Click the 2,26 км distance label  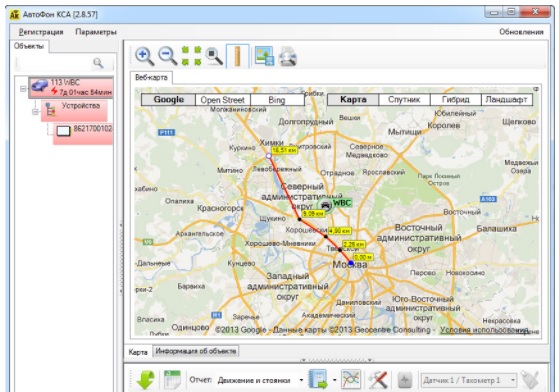(x=354, y=244)
